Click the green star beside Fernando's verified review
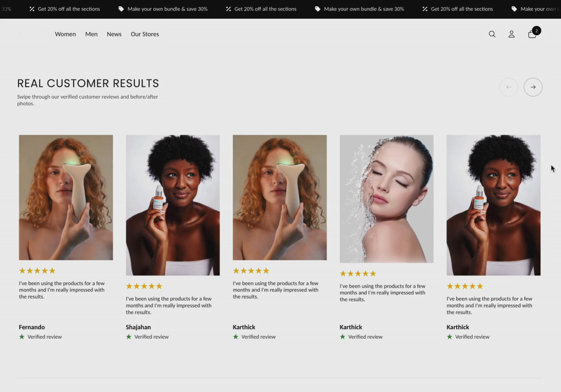The height and width of the screenshot is (392, 561). (x=21, y=337)
